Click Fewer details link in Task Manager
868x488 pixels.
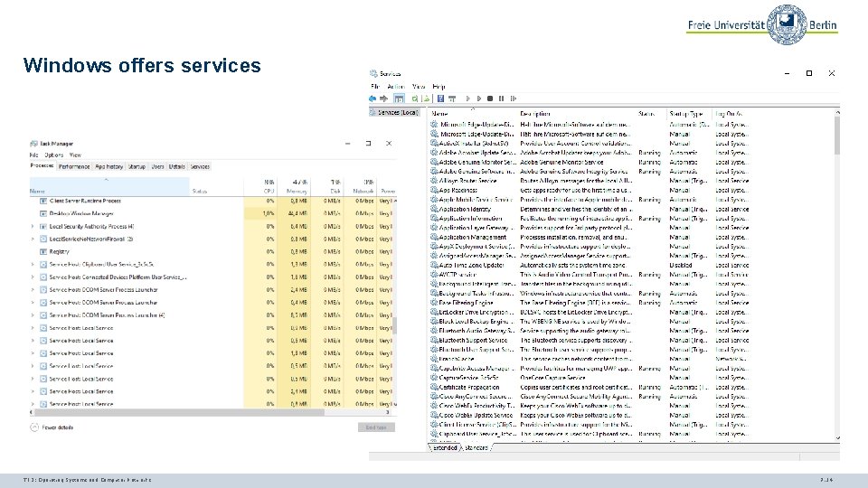[58, 427]
